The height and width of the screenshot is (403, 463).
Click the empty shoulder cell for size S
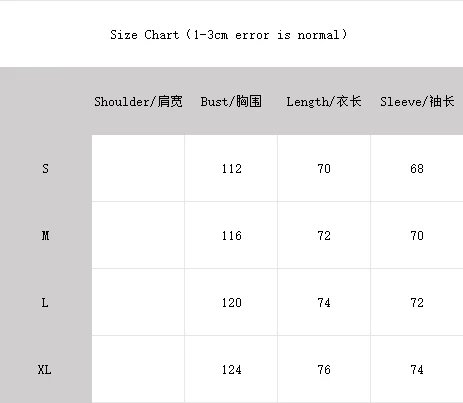coord(138,168)
